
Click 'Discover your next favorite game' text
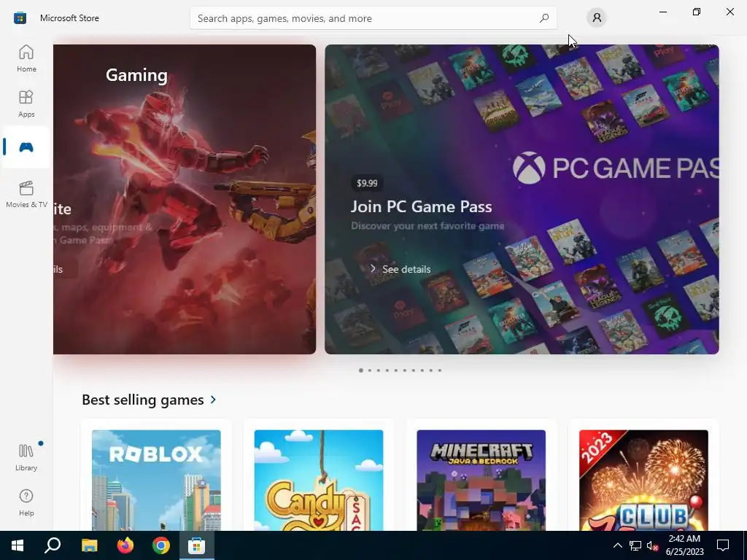pos(427,226)
